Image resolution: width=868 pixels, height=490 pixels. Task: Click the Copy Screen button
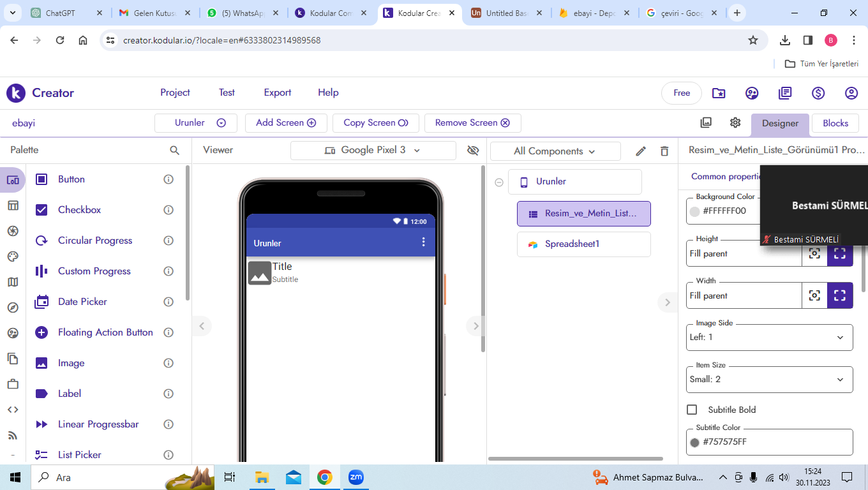pos(376,122)
